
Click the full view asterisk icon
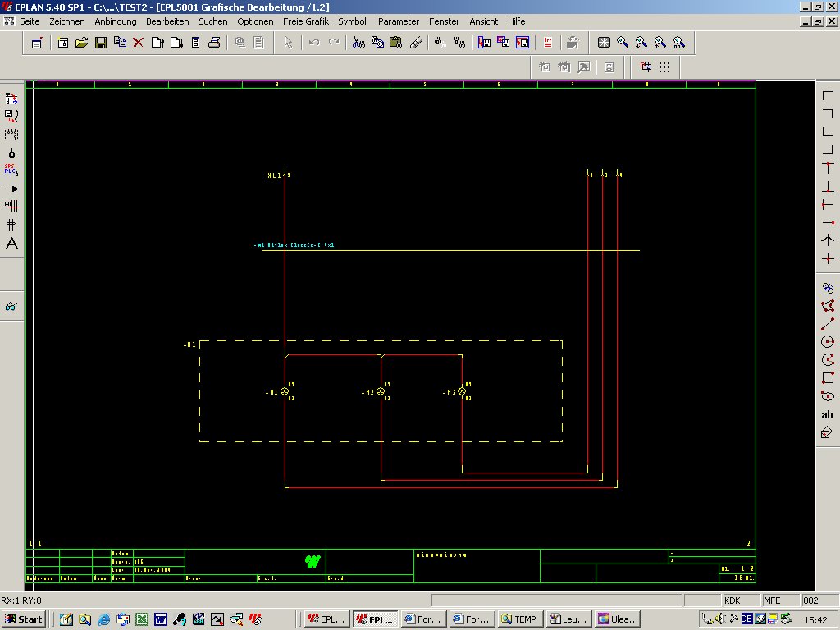click(x=604, y=43)
